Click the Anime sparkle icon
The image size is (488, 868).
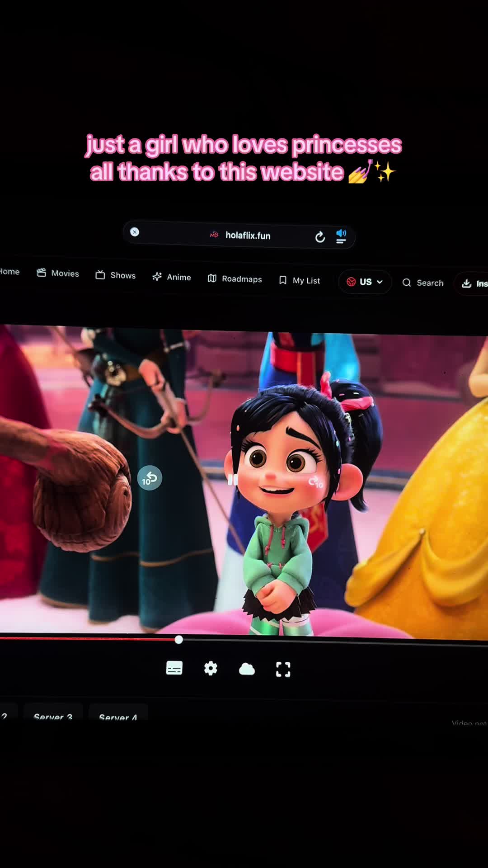(157, 277)
